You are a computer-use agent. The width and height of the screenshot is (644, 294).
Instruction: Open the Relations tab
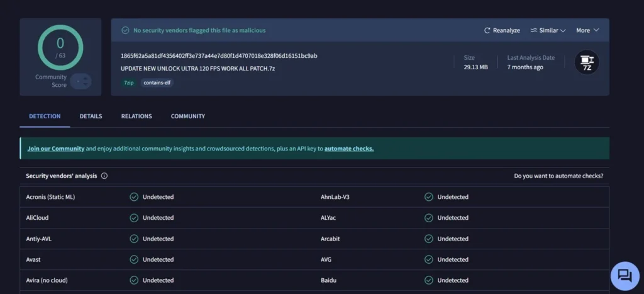136,116
